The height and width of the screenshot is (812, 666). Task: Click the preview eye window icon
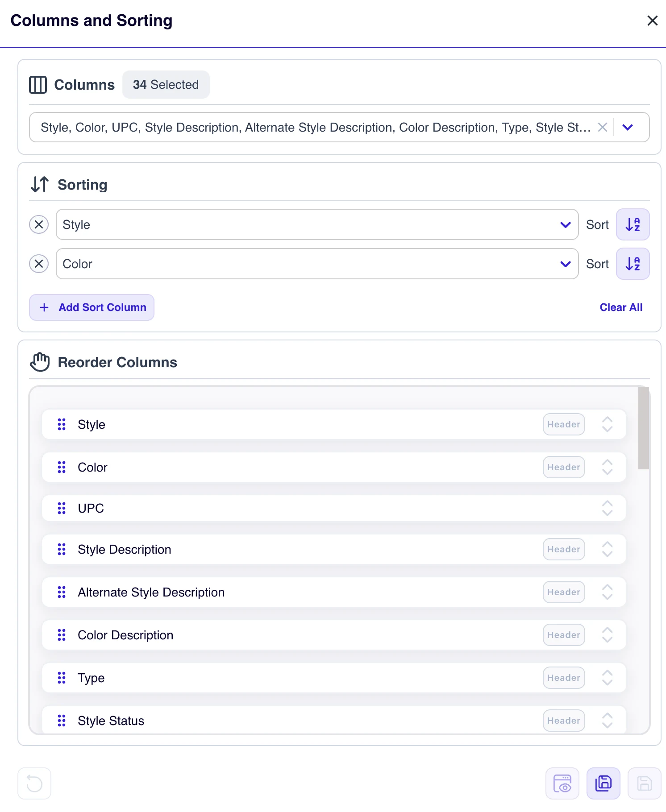[562, 783]
